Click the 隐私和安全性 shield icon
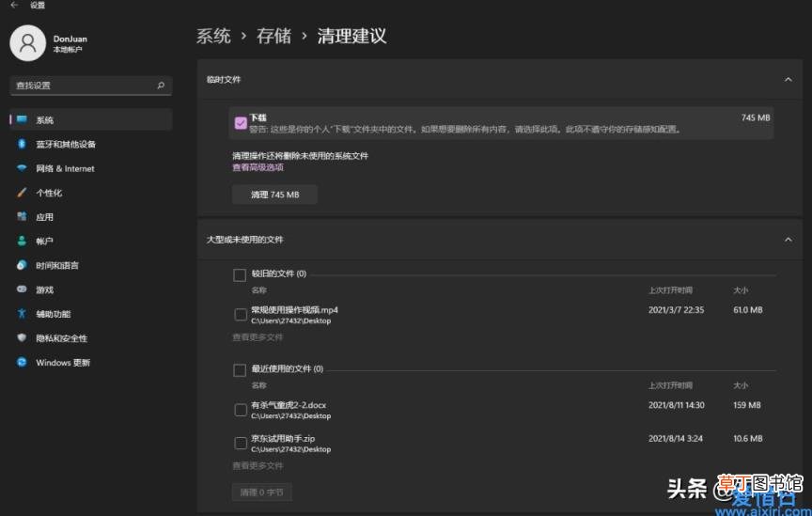The image size is (812, 516). [x=22, y=337]
